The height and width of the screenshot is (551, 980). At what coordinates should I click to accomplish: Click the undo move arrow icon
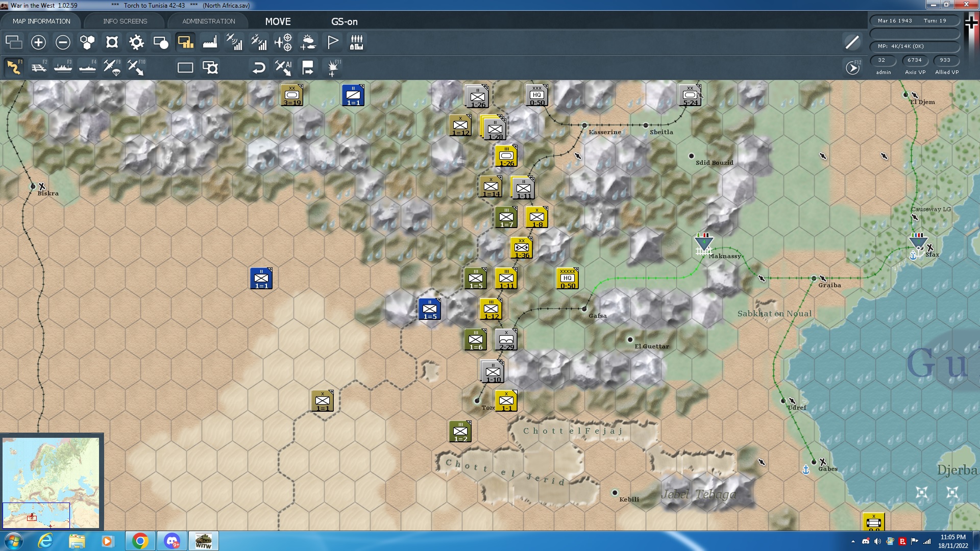click(259, 67)
